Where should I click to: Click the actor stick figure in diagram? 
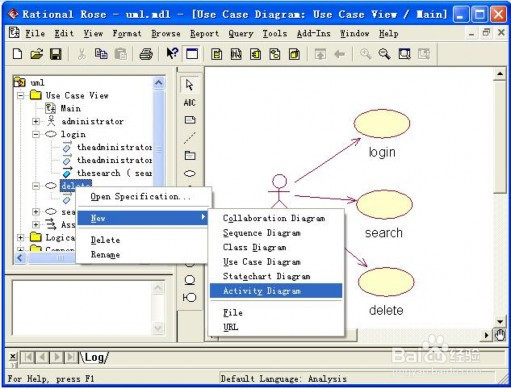point(279,191)
